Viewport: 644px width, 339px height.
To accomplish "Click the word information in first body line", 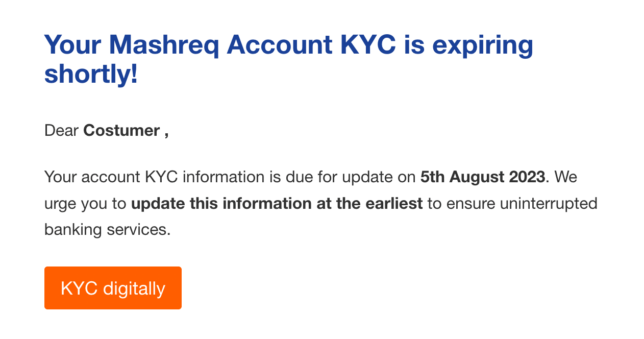I will (224, 177).
